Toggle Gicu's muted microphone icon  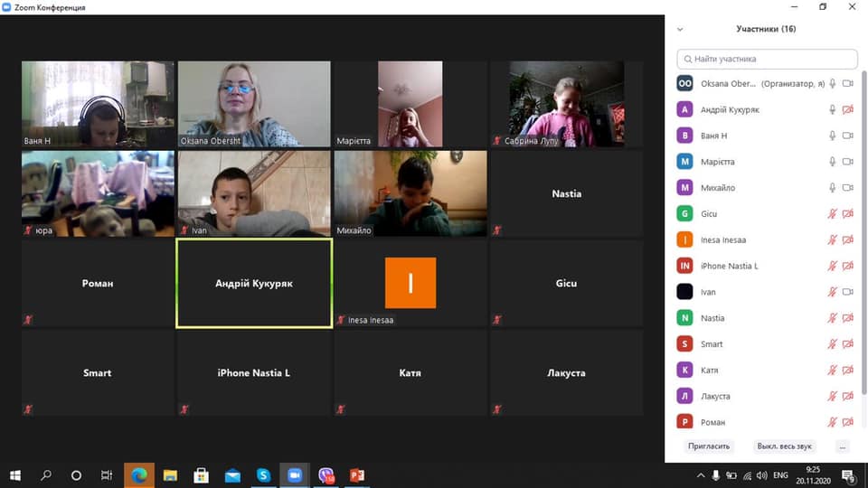coord(833,214)
